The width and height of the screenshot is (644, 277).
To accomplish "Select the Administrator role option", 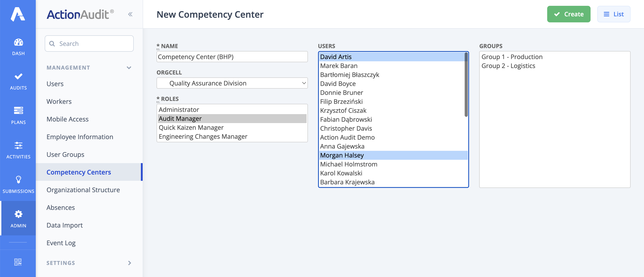I will pyautogui.click(x=179, y=110).
